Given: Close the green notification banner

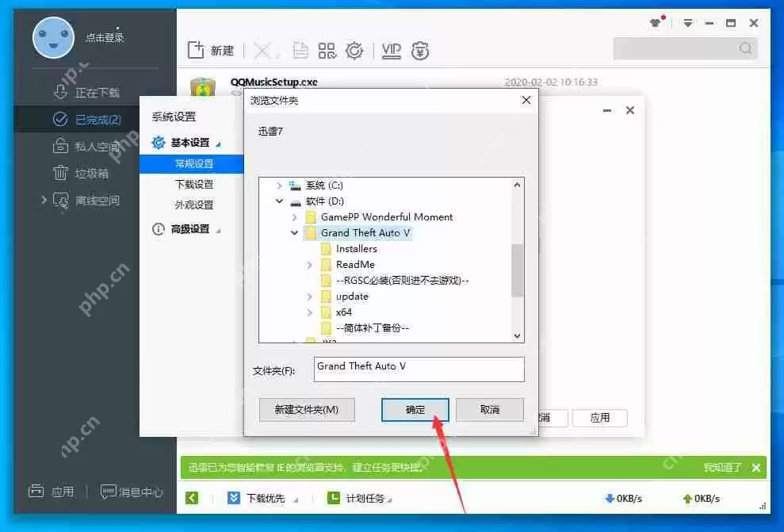Looking at the screenshot, I should tap(756, 468).
